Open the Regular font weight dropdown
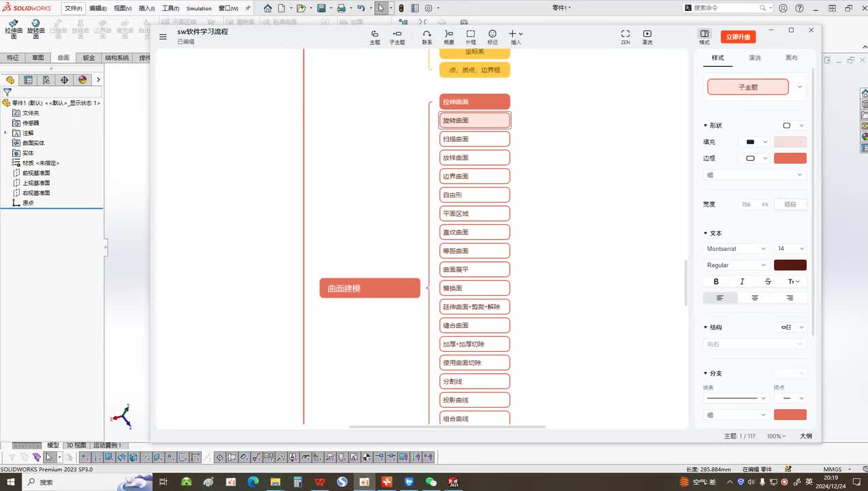 pos(736,265)
